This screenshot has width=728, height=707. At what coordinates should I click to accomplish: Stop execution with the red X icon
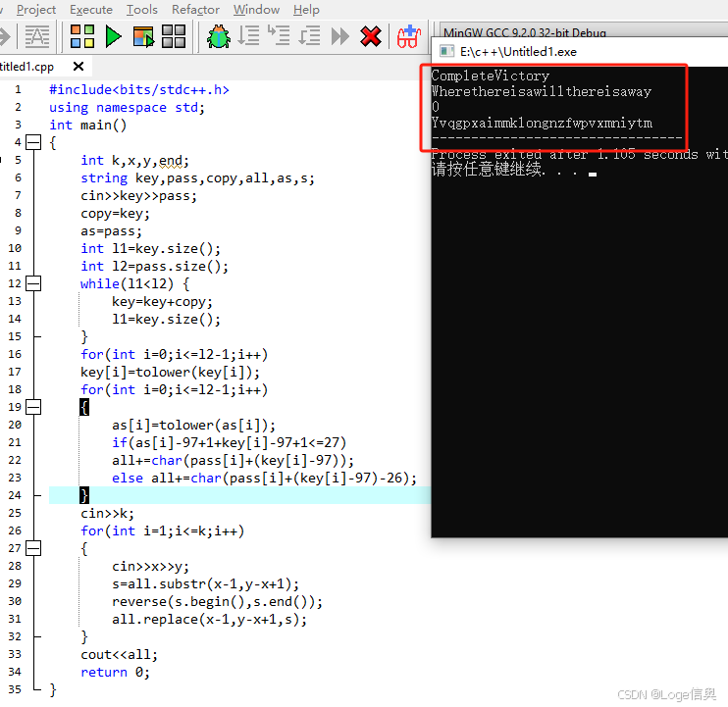(x=371, y=36)
